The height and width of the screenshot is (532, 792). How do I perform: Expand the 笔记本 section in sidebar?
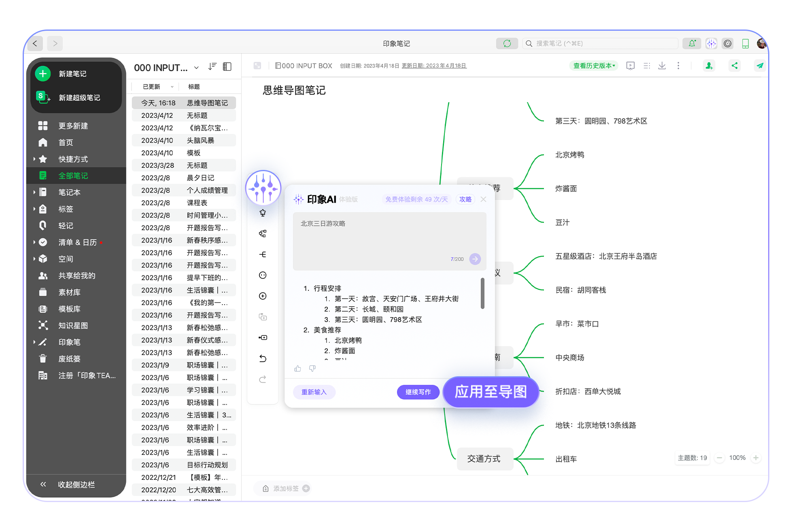coord(34,192)
